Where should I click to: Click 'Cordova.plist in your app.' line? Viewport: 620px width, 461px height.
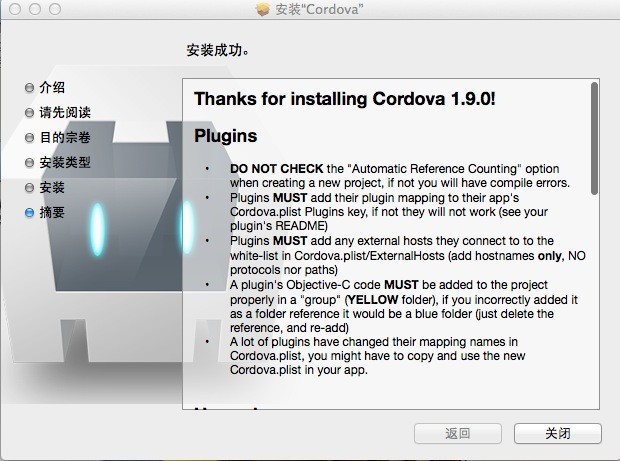pos(299,370)
